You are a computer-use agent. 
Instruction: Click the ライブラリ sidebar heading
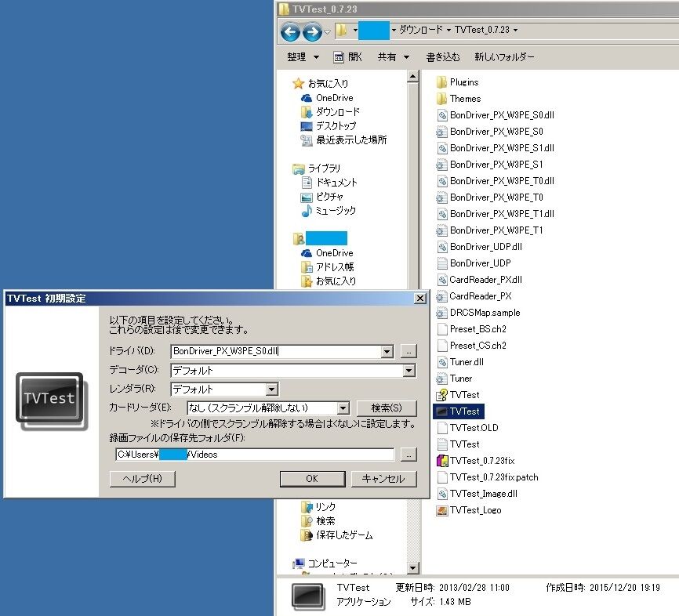pos(317,168)
